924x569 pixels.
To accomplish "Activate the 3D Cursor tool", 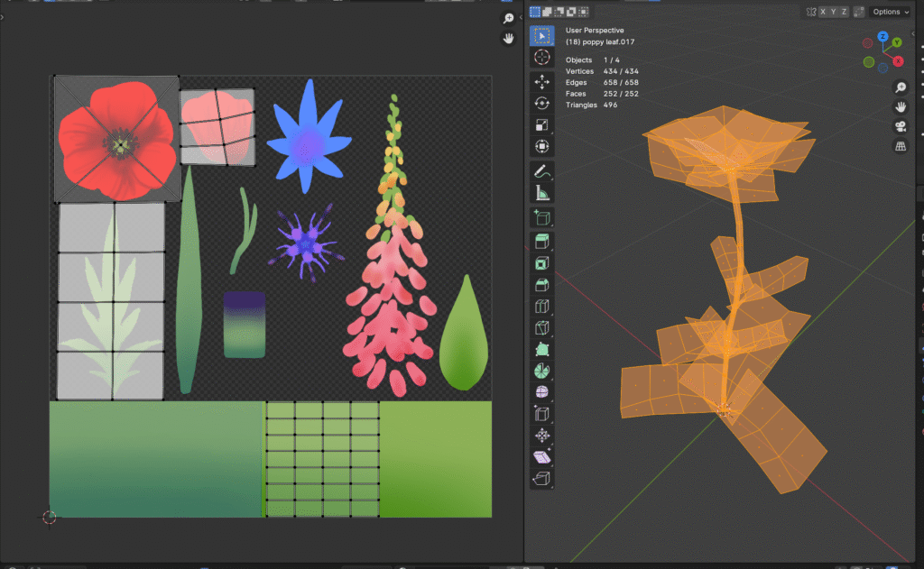I will click(541, 57).
